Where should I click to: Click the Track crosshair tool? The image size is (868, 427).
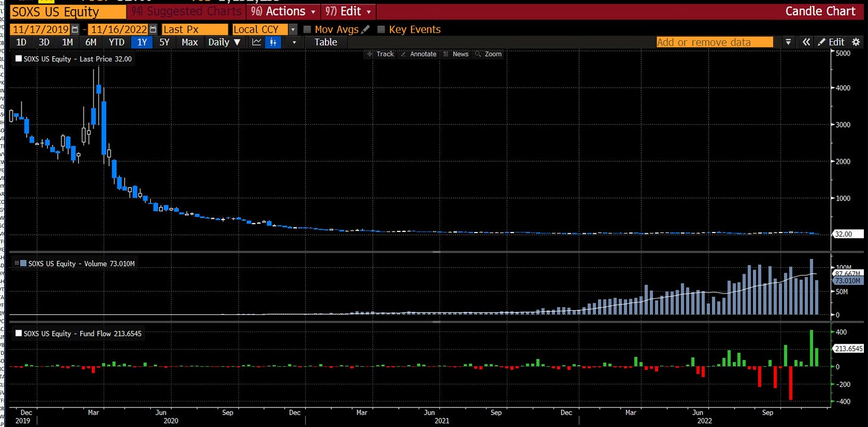click(x=380, y=54)
